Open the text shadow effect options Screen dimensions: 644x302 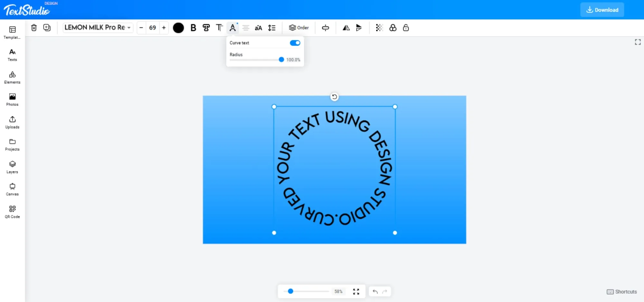click(219, 28)
